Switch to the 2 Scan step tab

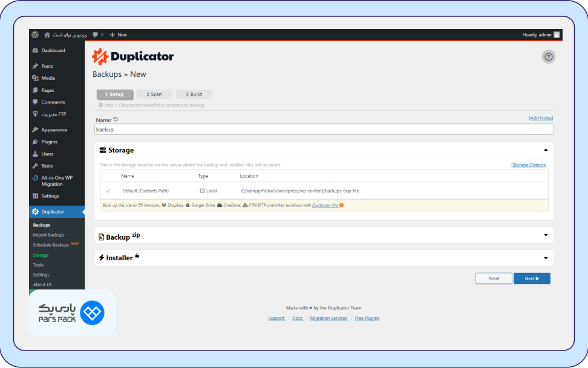click(x=154, y=94)
